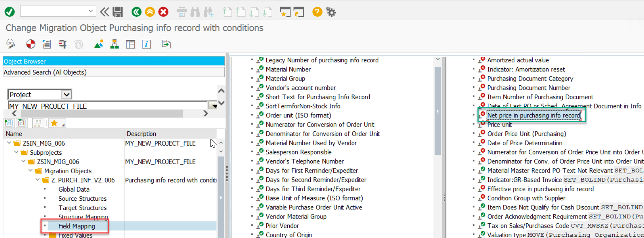644x238 pixels.
Task: Collapse the command field with double-chevron
Action: [104, 12]
